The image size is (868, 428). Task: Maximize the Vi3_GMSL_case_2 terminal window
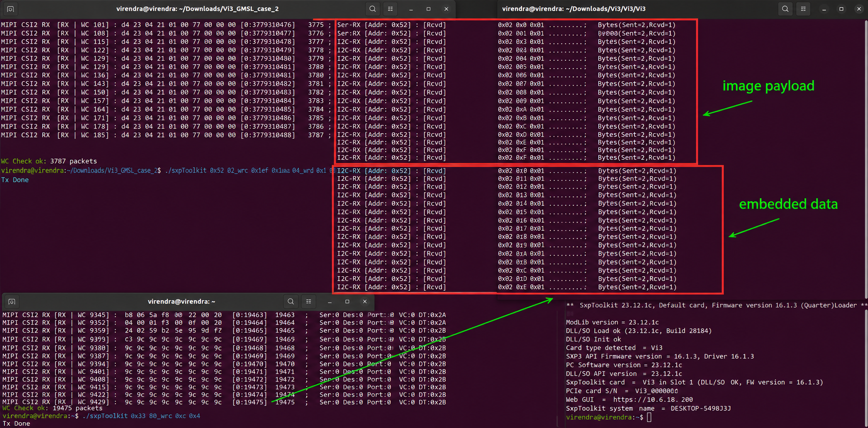pos(428,9)
